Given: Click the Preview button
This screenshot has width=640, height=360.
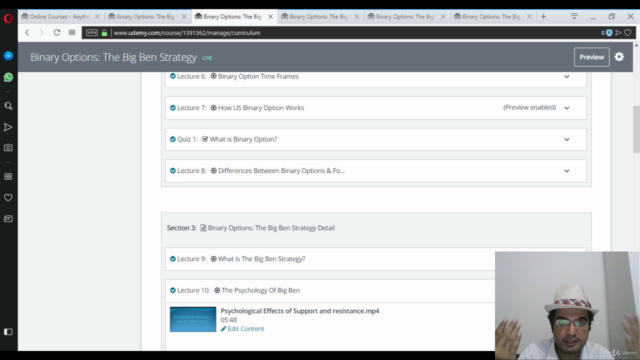Looking at the screenshot, I should point(591,57).
